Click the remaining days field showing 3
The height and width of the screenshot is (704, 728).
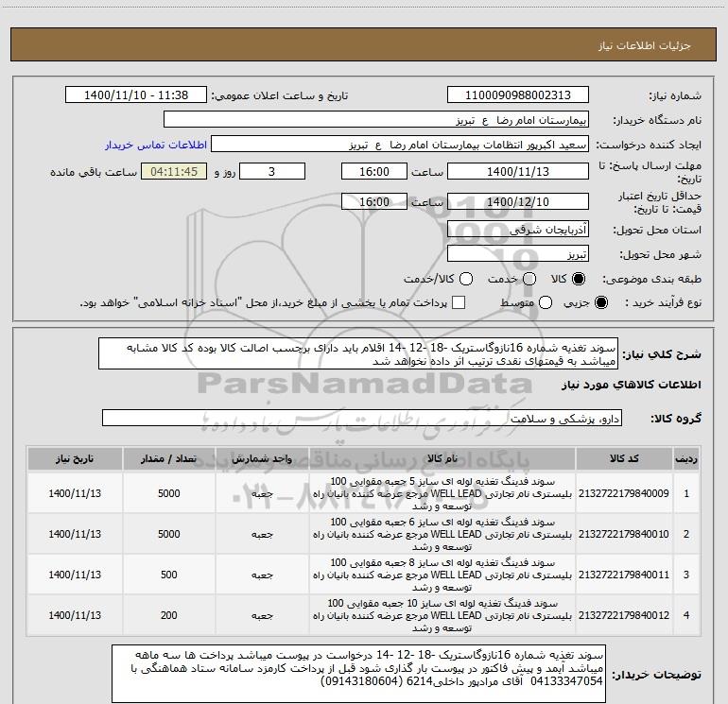[x=272, y=171]
